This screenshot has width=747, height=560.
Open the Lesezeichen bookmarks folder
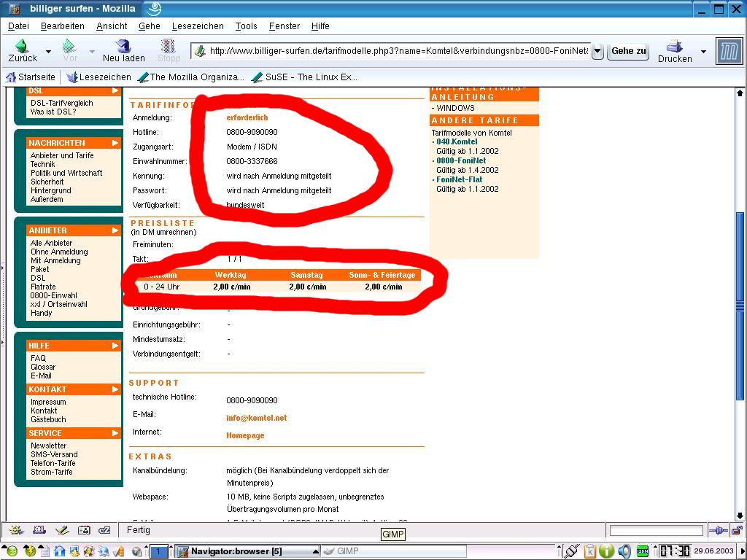point(99,77)
